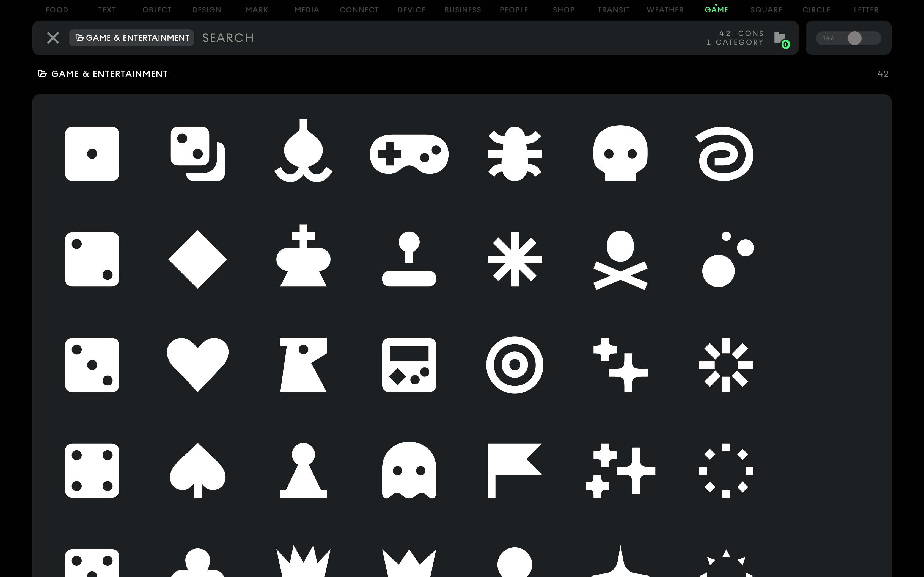Image resolution: width=924 pixels, height=577 pixels.
Task: Select the game controller icon
Action: (x=409, y=154)
